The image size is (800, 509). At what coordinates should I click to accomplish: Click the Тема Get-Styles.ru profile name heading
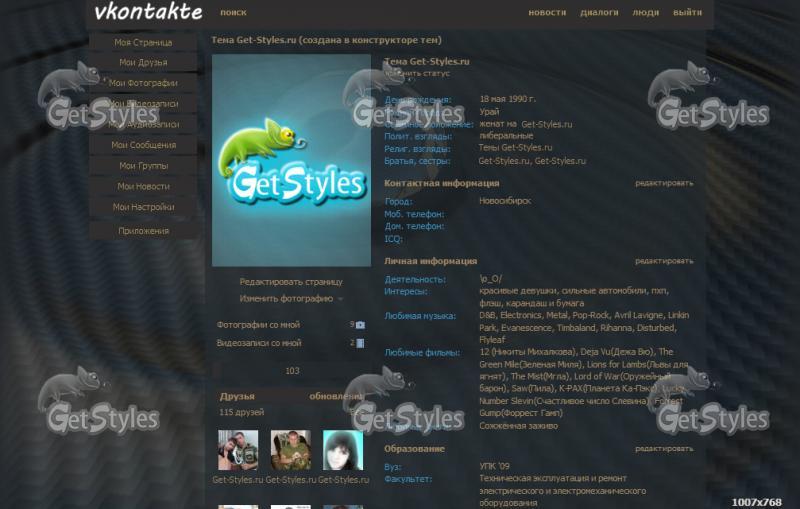click(x=427, y=61)
